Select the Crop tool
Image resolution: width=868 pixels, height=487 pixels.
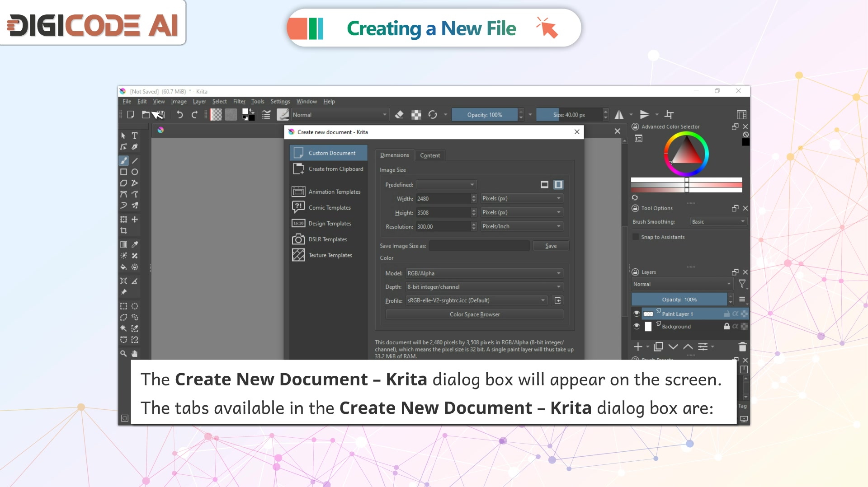123,231
